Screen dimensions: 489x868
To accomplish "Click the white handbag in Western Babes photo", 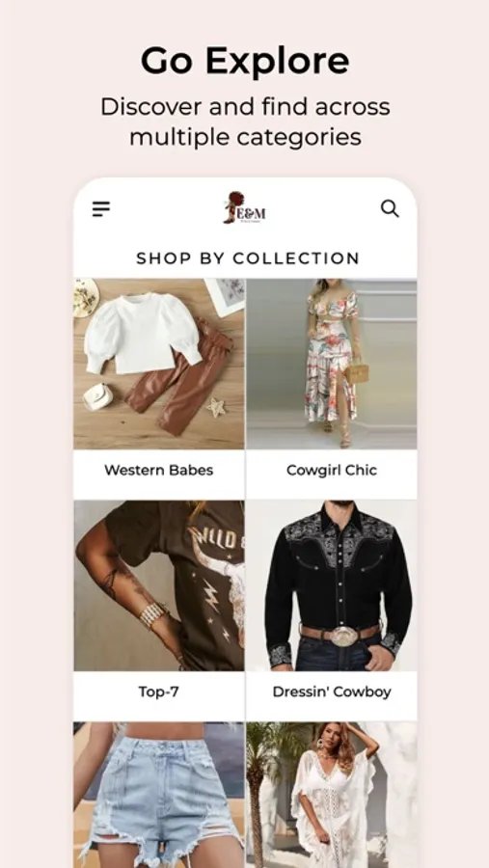I will tap(97, 397).
